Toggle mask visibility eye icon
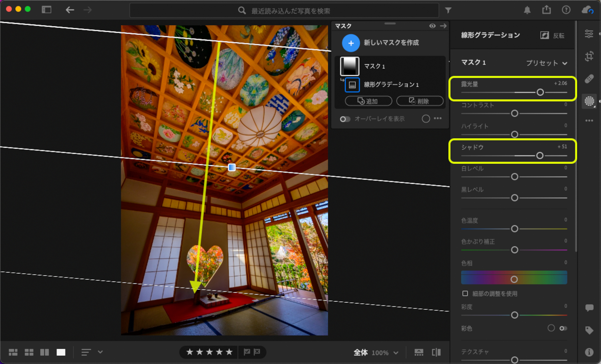The height and width of the screenshot is (364, 601). coord(432,26)
